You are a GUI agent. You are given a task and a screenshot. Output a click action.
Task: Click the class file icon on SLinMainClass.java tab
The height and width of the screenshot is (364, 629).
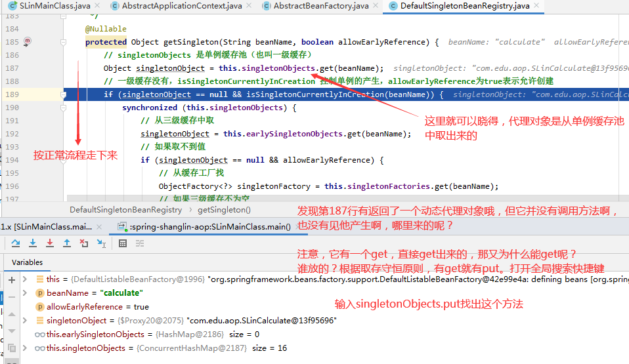click(13, 6)
